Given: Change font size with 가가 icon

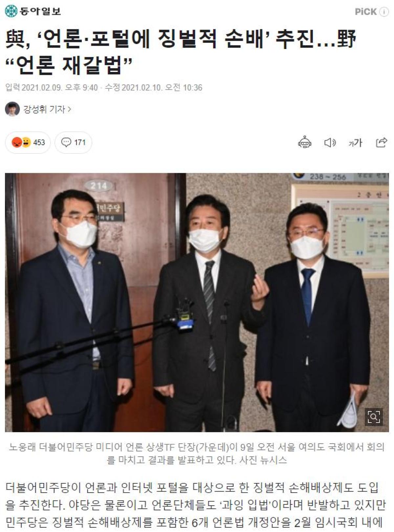Looking at the screenshot, I should (x=355, y=143).
